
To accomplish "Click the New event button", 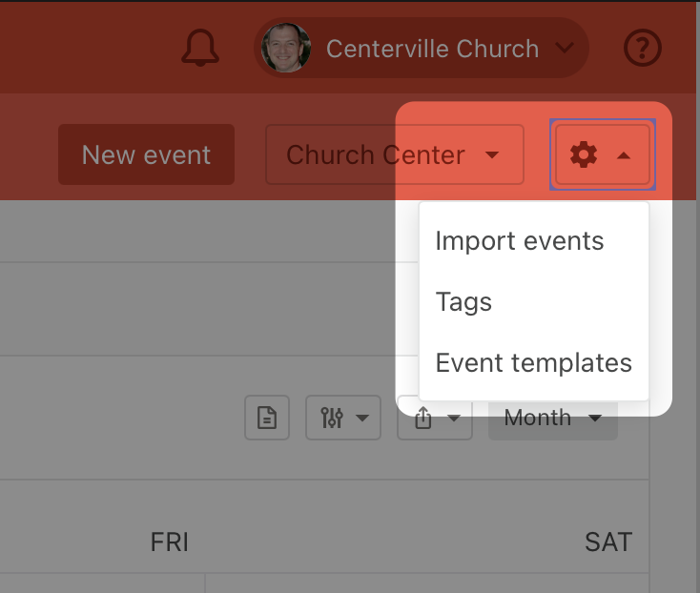I will 146,154.
